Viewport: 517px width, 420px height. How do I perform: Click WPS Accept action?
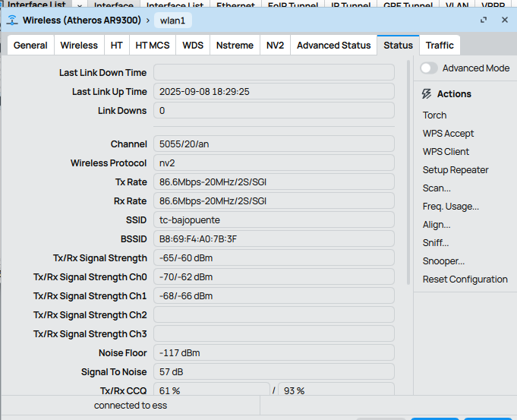(x=448, y=134)
